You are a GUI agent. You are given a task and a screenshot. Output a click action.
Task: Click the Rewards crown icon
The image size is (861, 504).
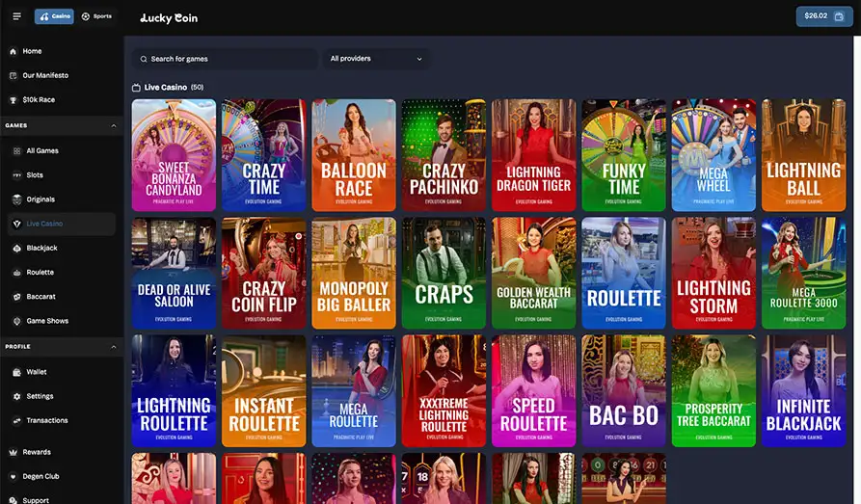coord(13,452)
